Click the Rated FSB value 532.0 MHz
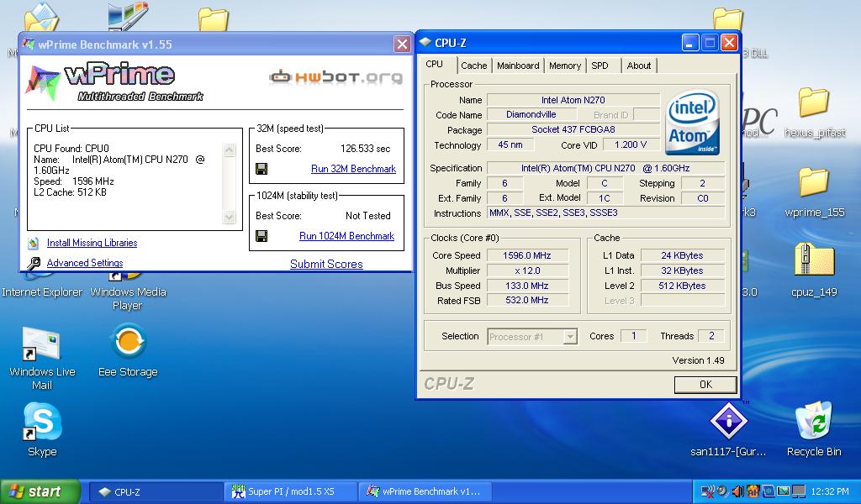 coord(527,301)
